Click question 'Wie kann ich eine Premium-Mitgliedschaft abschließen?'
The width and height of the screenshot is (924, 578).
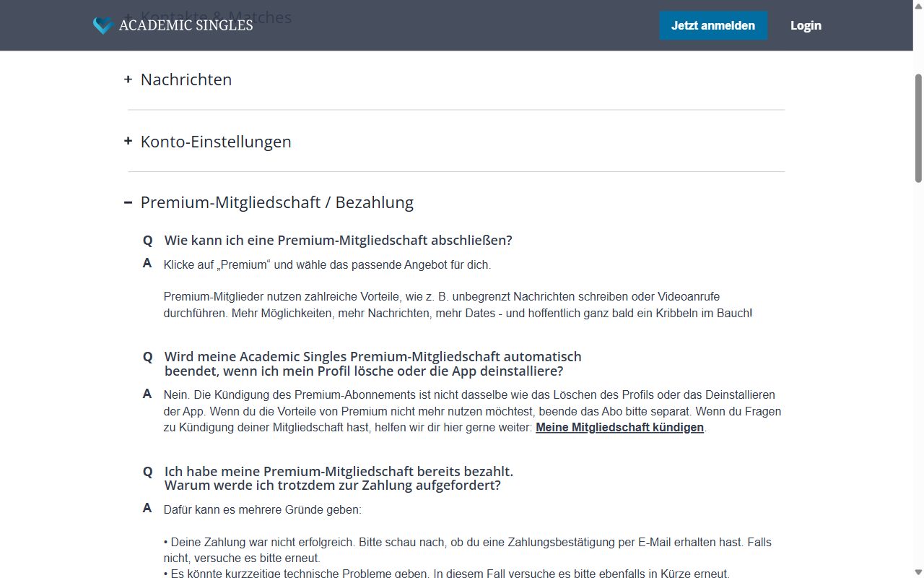(x=338, y=240)
